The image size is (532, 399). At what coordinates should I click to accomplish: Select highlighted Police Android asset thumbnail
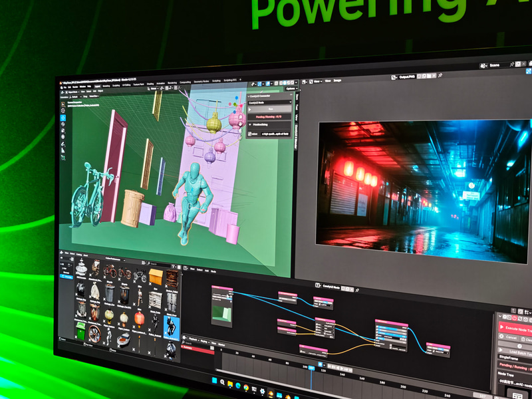coord(172,327)
